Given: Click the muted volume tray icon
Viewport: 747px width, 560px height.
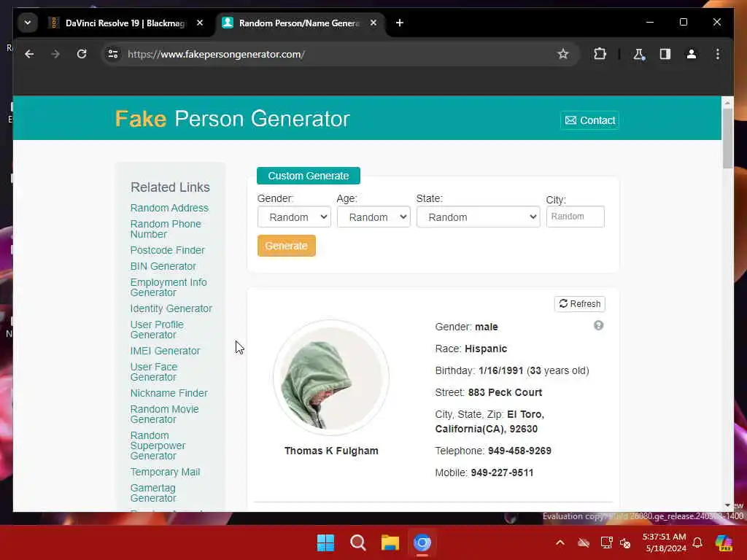Looking at the screenshot, I should point(625,542).
